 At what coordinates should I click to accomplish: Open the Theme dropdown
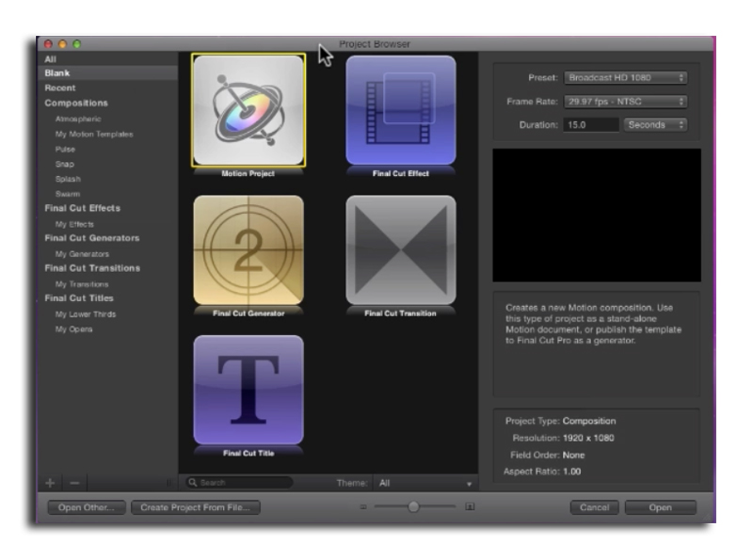click(425, 483)
